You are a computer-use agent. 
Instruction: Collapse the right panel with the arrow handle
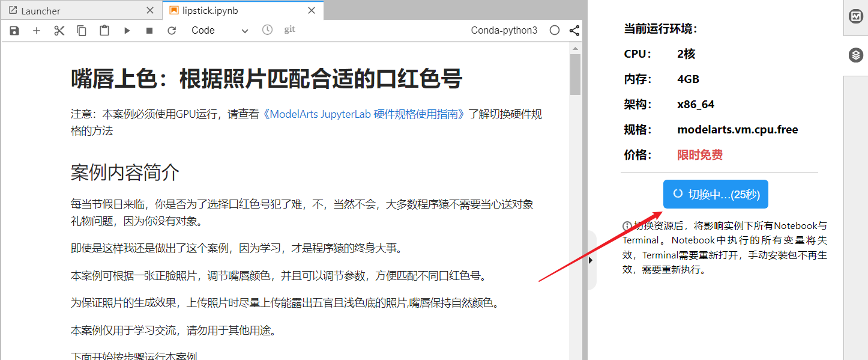(591, 260)
